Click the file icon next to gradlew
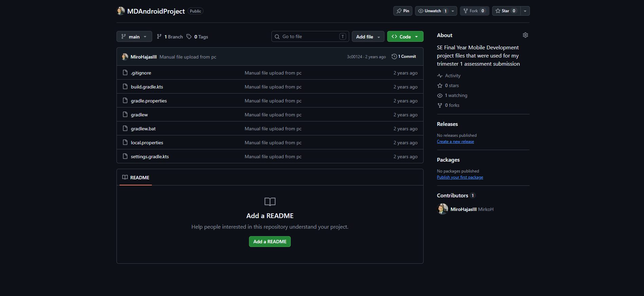This screenshot has height=296, width=644. click(x=125, y=114)
